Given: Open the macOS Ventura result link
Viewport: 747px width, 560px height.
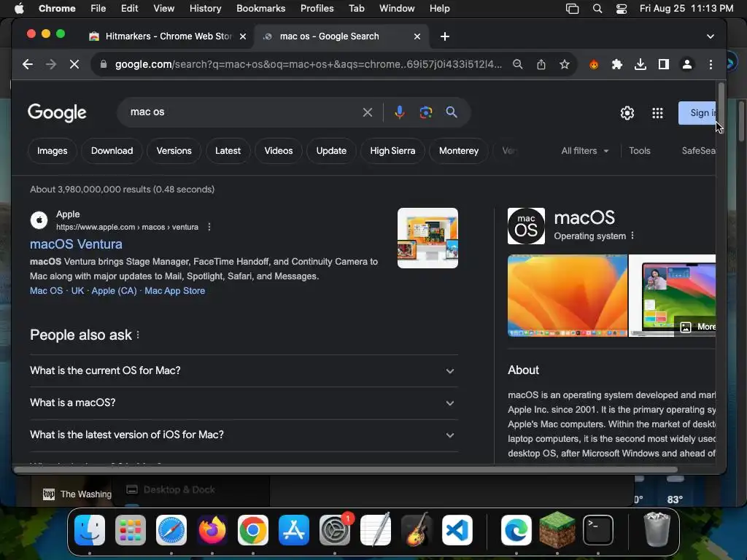Looking at the screenshot, I should 76,244.
